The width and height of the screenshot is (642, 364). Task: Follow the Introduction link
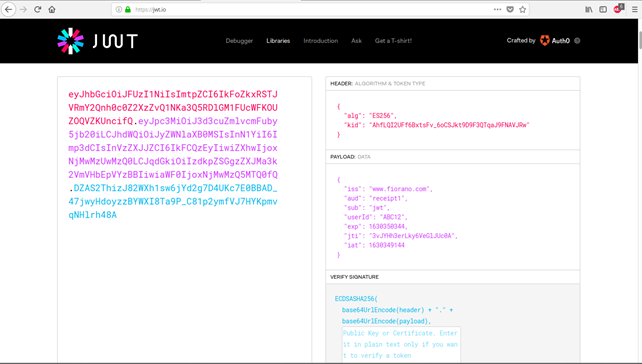tap(321, 41)
